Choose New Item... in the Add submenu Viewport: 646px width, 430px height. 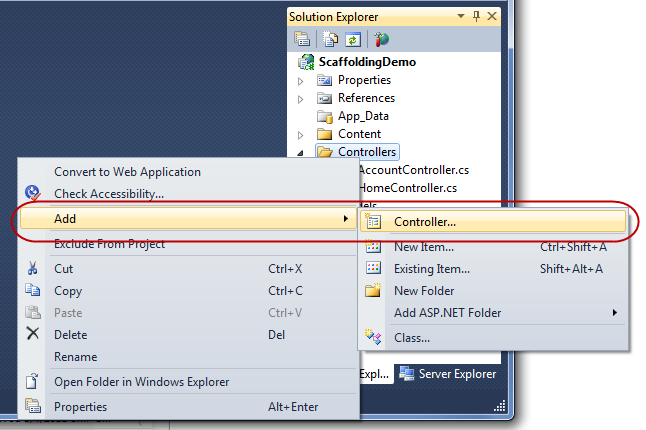[x=493, y=247]
